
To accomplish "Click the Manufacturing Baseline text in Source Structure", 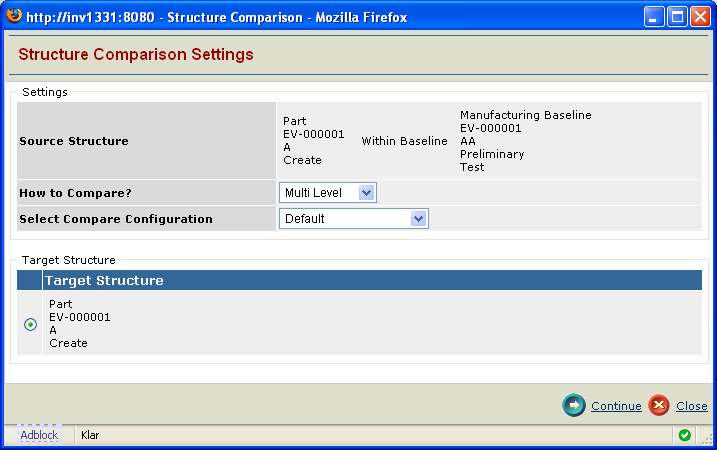I will (525, 115).
